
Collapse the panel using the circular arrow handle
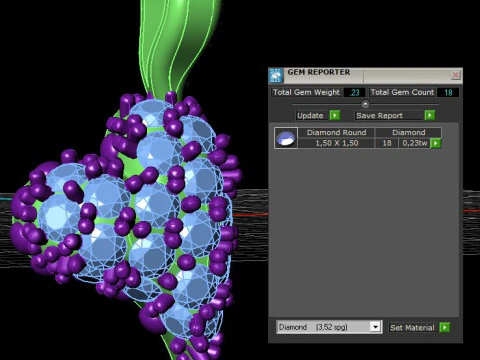click(x=365, y=104)
